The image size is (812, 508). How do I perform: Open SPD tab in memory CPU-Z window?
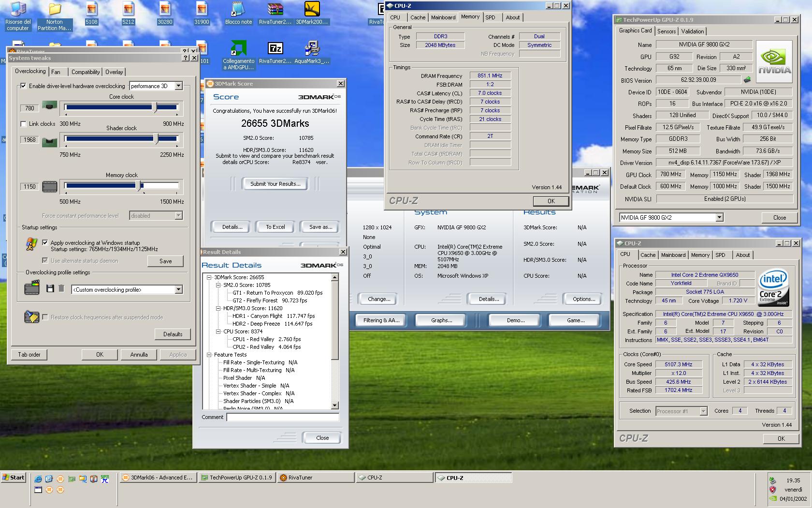click(491, 17)
